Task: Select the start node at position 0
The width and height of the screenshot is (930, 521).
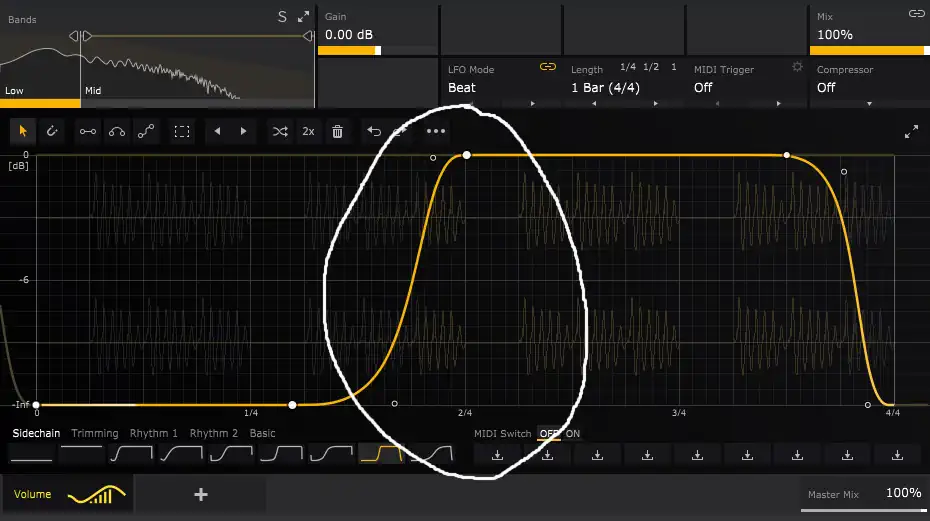Action: pos(36,405)
